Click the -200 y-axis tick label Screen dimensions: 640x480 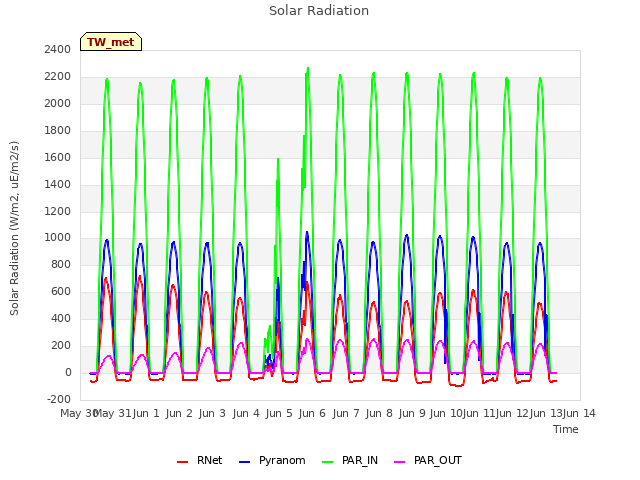(x=59, y=399)
